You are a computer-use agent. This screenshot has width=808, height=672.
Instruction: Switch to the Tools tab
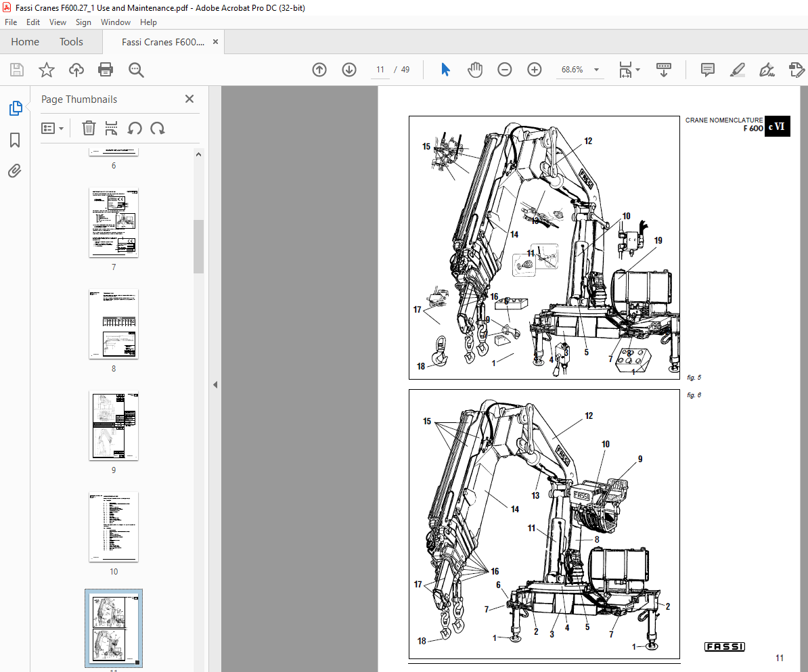71,42
